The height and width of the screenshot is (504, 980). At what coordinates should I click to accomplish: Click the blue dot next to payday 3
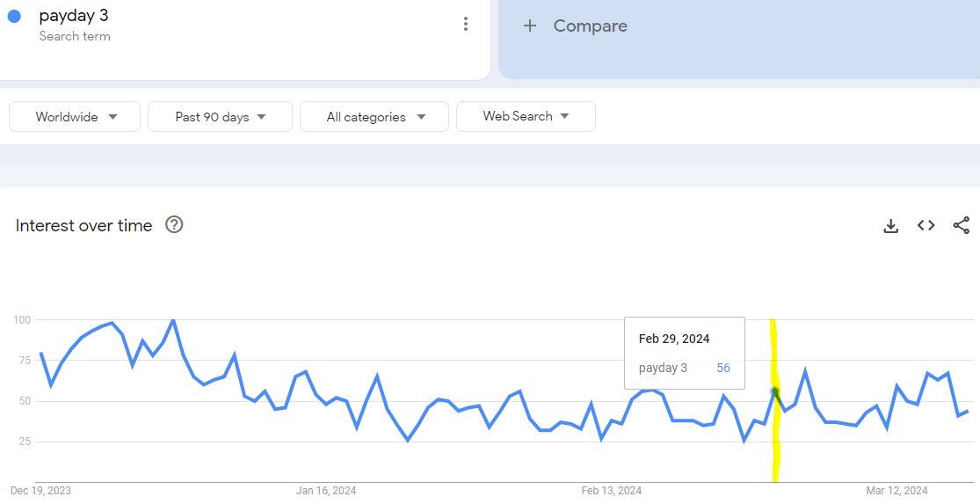[14, 16]
